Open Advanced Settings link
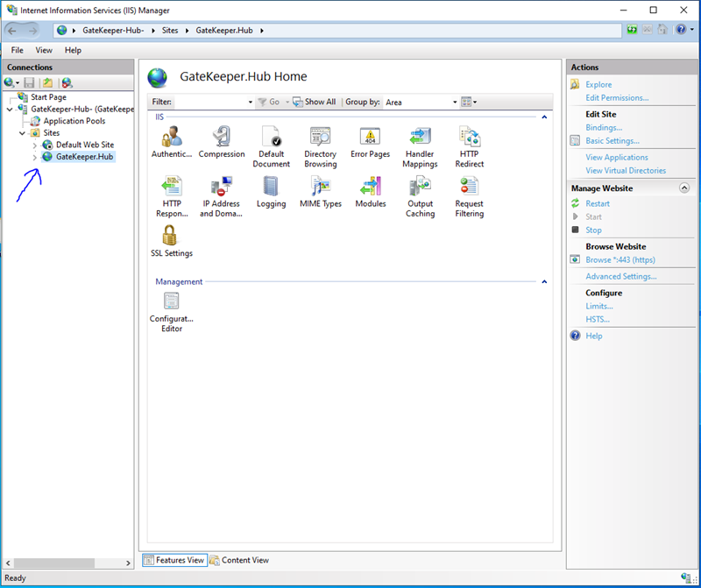Viewport: 701px width, 588px height. click(x=621, y=276)
